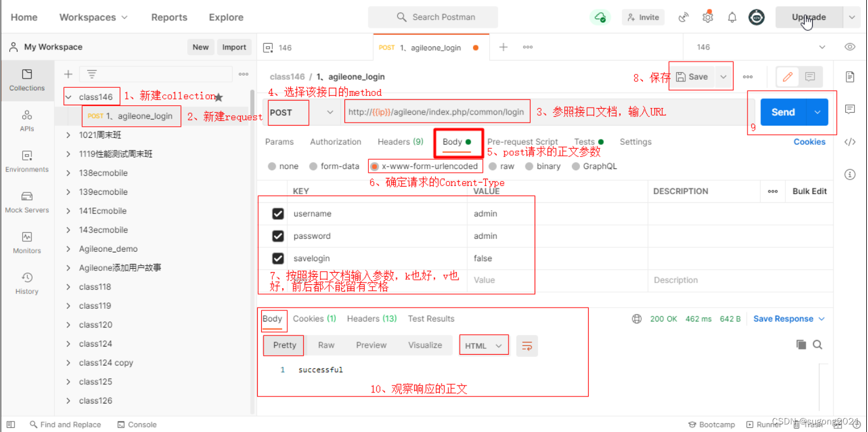Open the code snippet icon in right sidebar
Viewport: 868px width, 432px height.
point(850,141)
